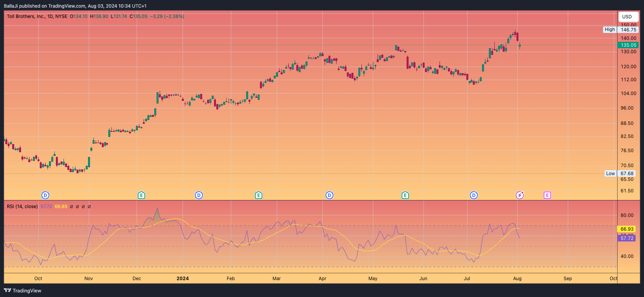Open the purple upcoming earnings marker
The image size is (644, 297).
click(x=547, y=195)
